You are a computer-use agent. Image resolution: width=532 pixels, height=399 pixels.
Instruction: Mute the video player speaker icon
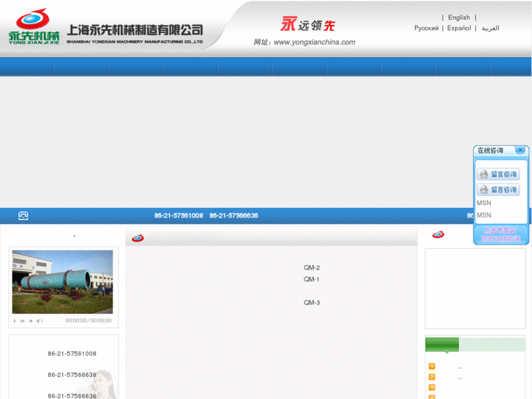(40, 321)
